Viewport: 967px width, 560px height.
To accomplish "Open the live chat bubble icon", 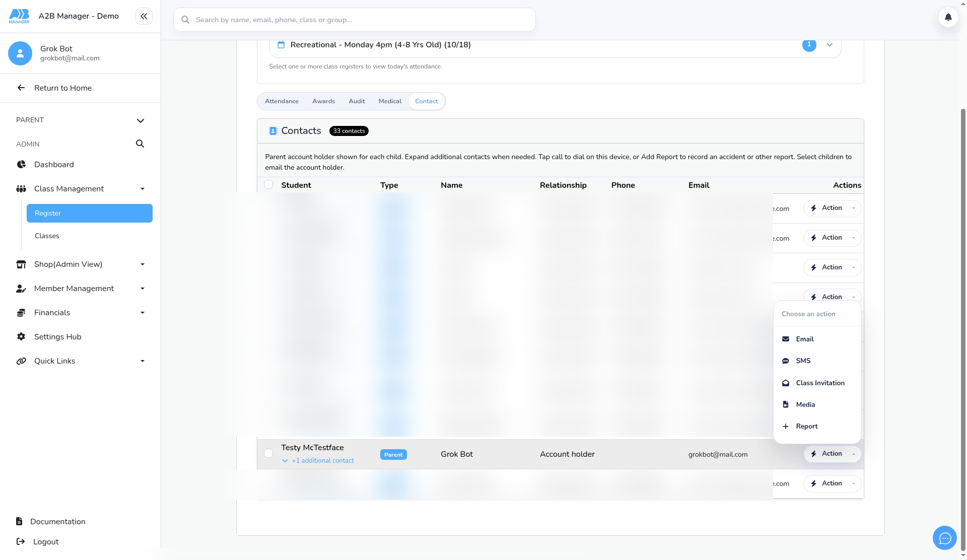I will 944,538.
